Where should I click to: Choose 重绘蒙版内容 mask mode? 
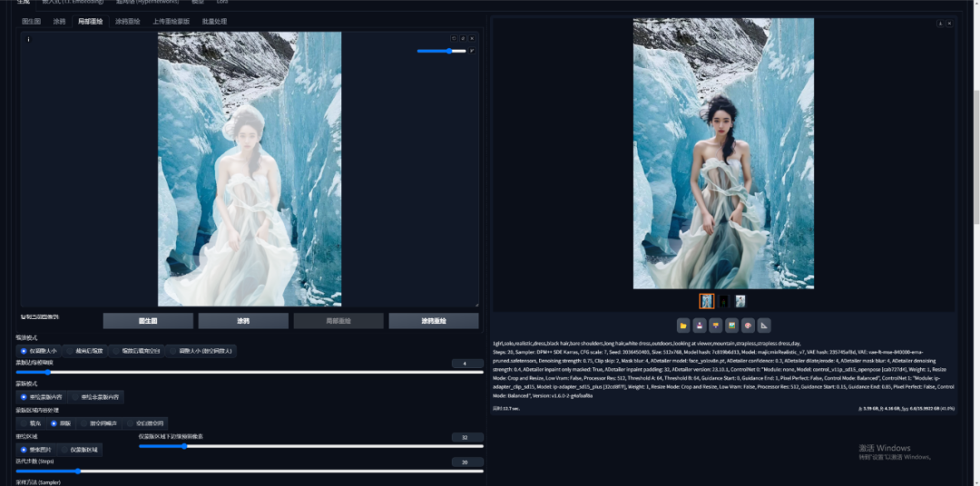point(41,396)
